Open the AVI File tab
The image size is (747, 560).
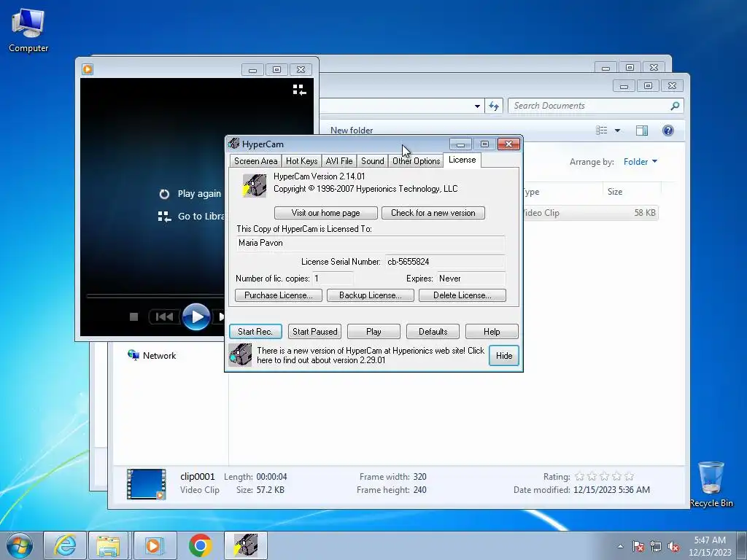338,161
